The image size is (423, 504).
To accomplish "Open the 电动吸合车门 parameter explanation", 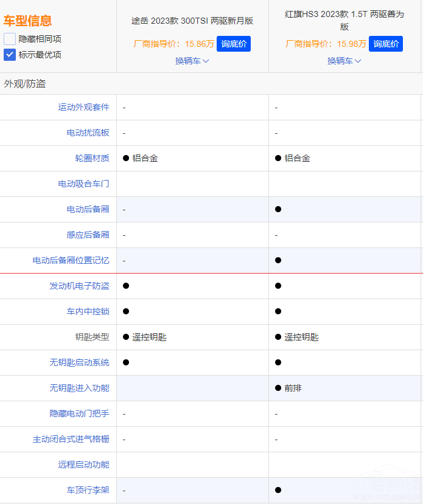I will (x=83, y=184).
